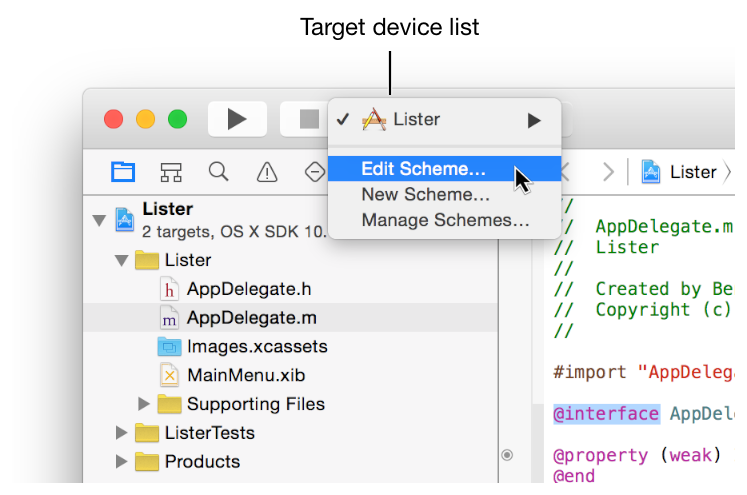This screenshot has height=495, width=747.
Task: Click the #import line in editor
Action: click(643, 372)
